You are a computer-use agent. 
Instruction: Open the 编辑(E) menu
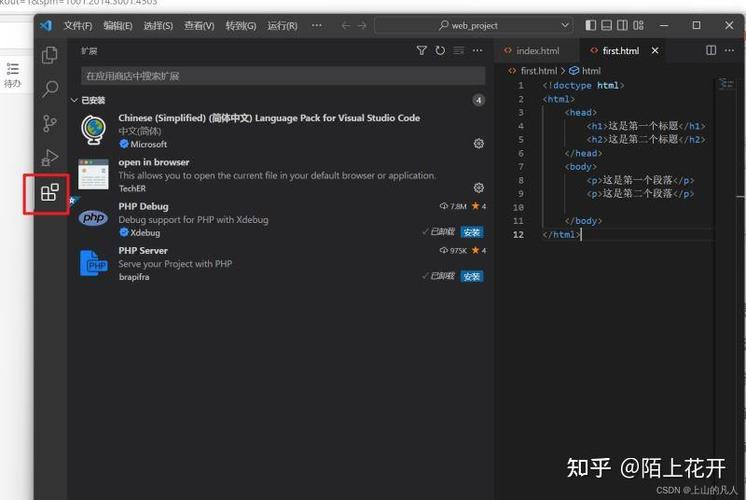click(118, 26)
